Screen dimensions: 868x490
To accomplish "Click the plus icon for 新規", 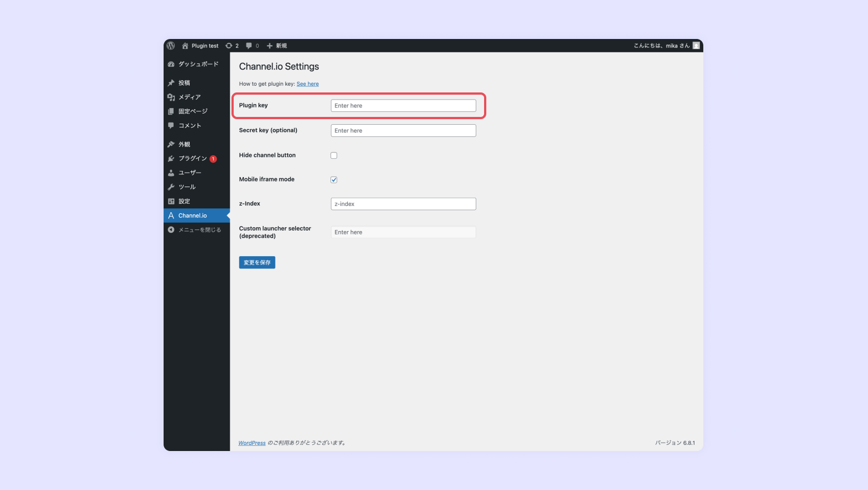I will point(269,46).
